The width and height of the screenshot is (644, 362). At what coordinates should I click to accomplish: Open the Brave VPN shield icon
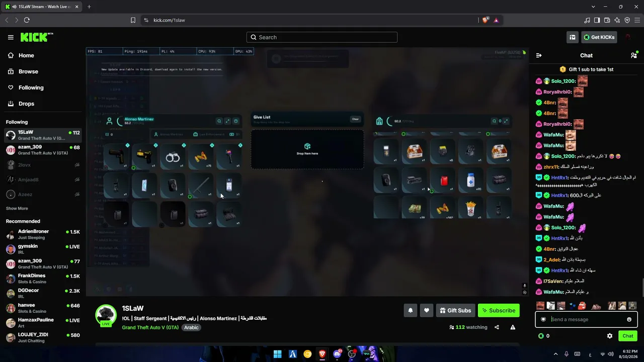pyautogui.click(x=627, y=20)
